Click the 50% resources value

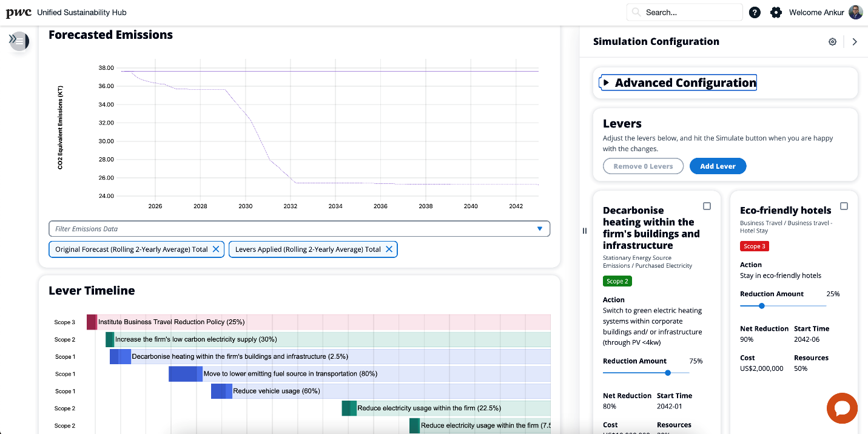click(801, 368)
